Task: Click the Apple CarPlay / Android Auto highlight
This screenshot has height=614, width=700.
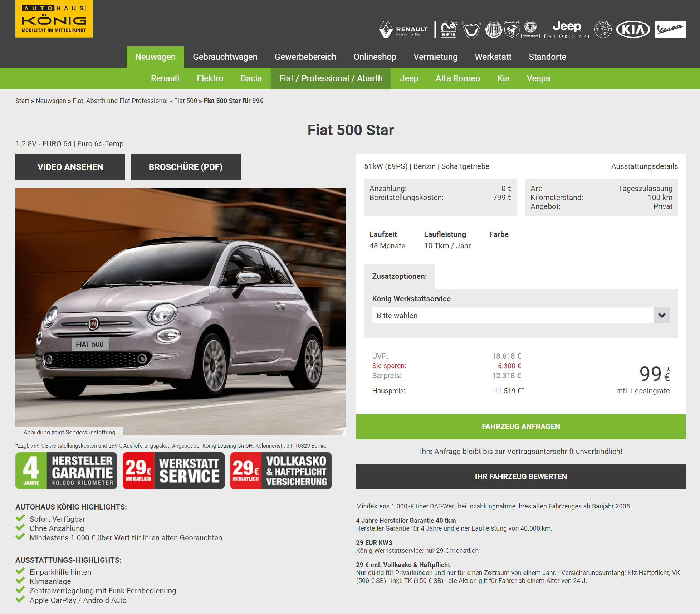Action: pos(78,600)
